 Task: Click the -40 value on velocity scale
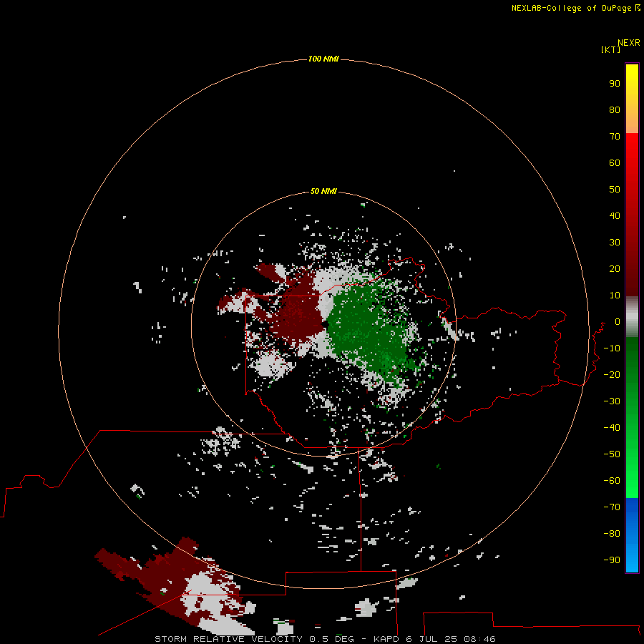click(612, 428)
